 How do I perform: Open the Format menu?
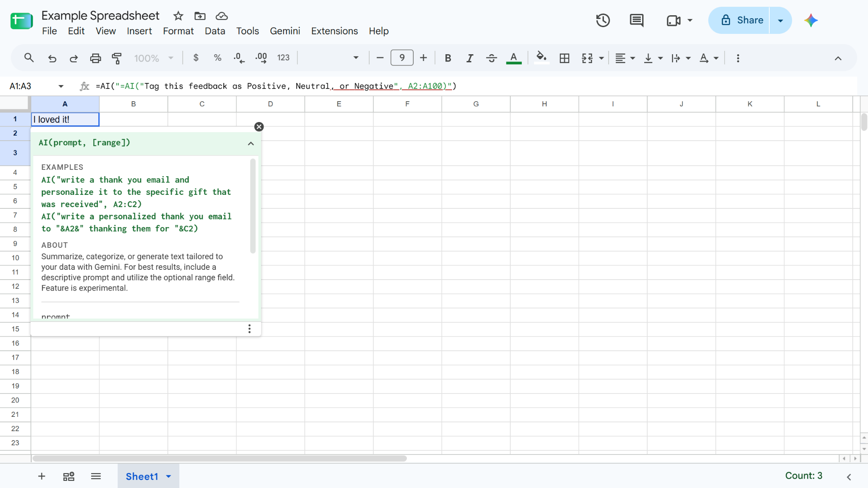[178, 31]
